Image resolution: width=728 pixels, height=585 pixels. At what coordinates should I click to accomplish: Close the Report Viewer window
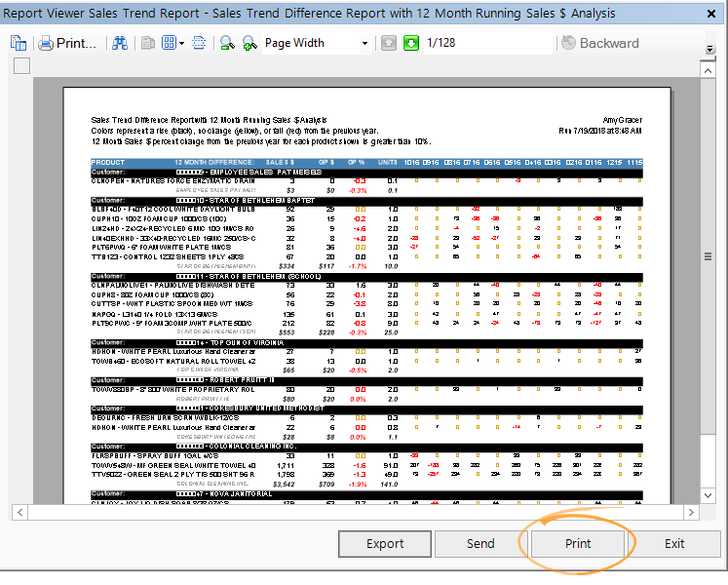tap(710, 14)
